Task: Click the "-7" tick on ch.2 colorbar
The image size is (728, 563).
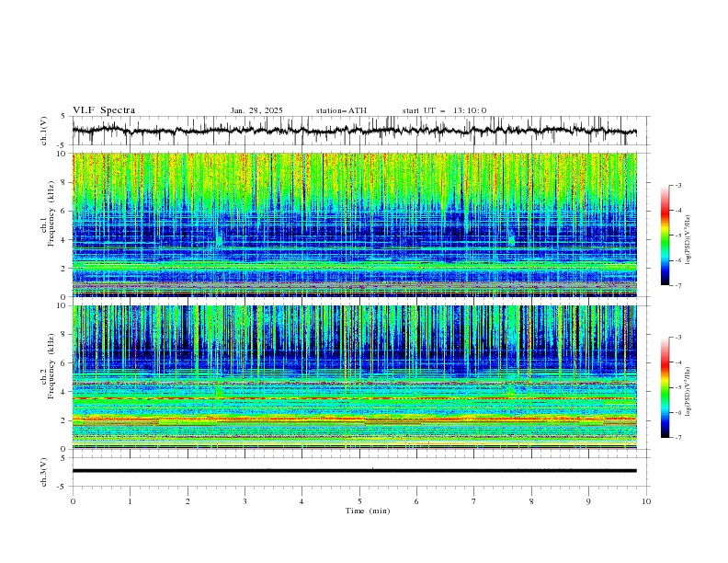Action: point(678,438)
